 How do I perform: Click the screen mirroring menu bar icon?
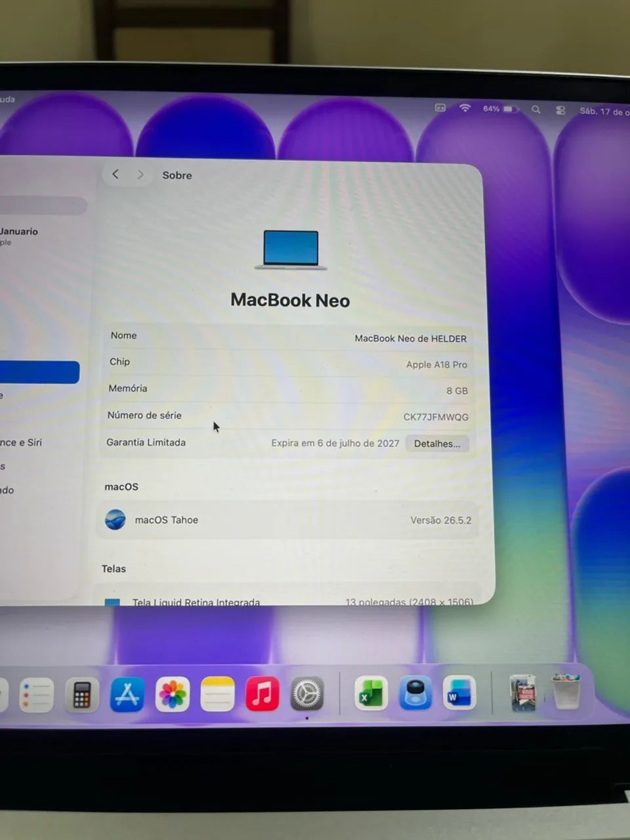click(x=440, y=108)
